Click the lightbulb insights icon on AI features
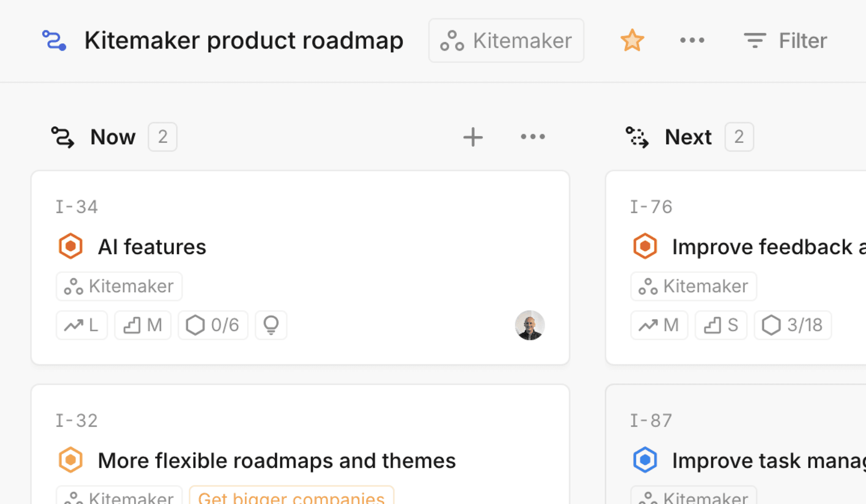 (x=271, y=325)
